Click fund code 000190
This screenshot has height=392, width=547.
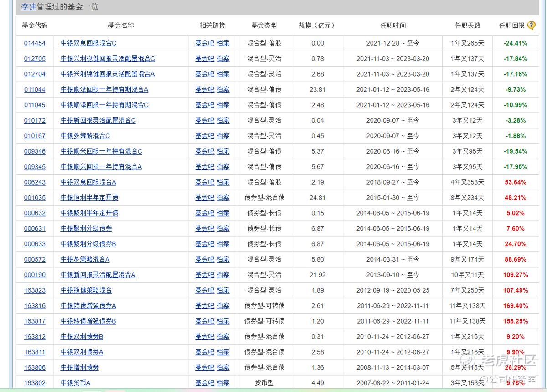click(35, 275)
